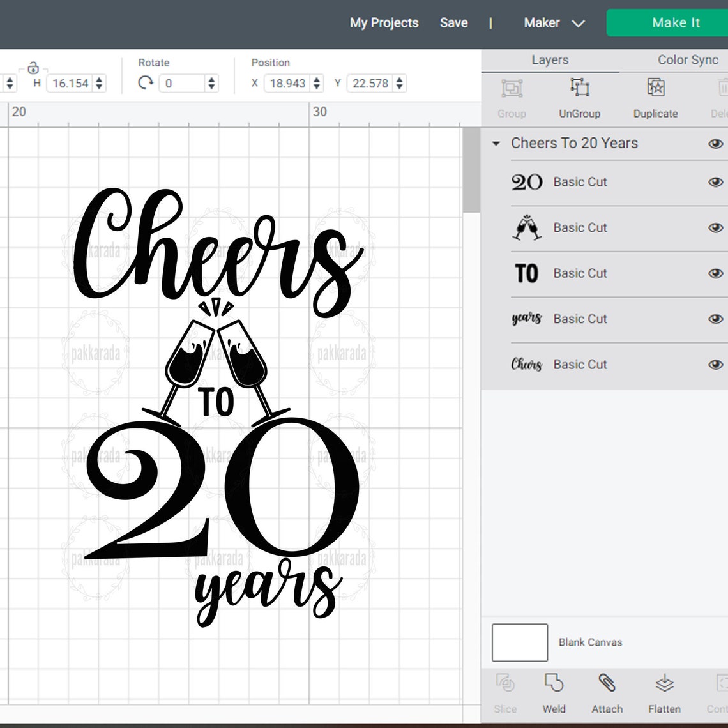
Task: Save the current project
Action: pos(453,22)
